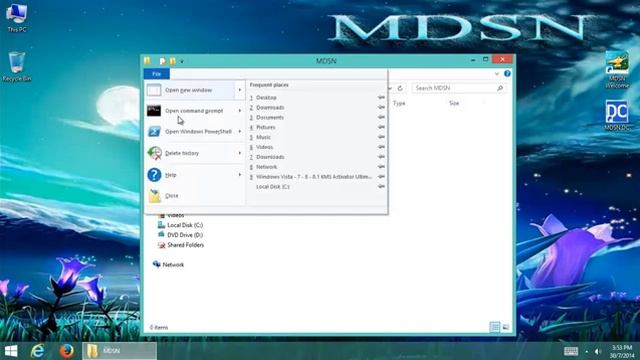Click the Explorer folder icon in title bar

(147, 61)
